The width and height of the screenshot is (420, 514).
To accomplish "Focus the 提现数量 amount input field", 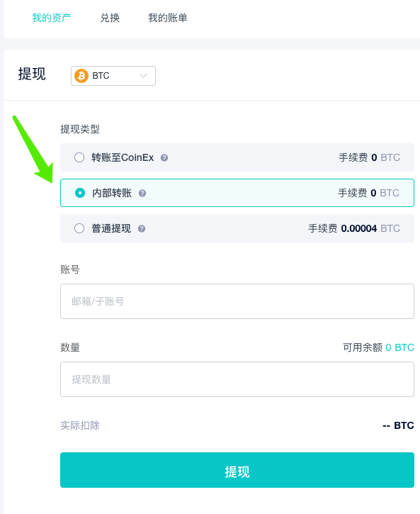I will pyautogui.click(x=237, y=379).
